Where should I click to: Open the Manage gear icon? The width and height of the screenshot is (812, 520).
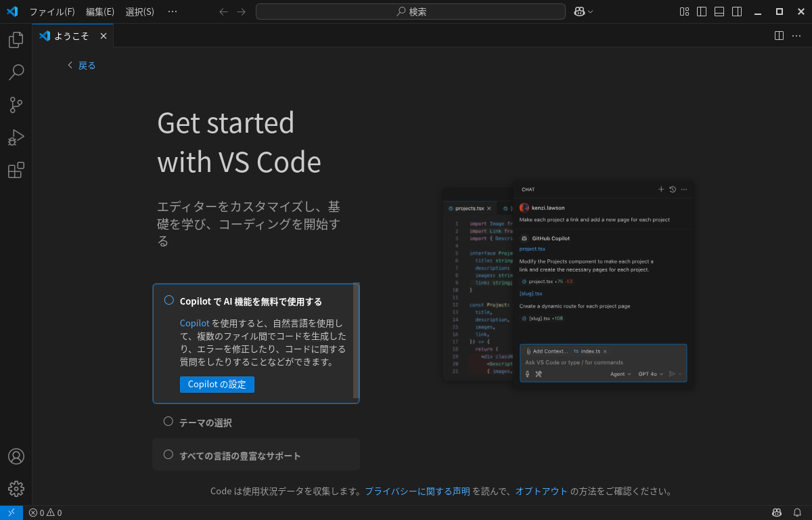point(16,489)
